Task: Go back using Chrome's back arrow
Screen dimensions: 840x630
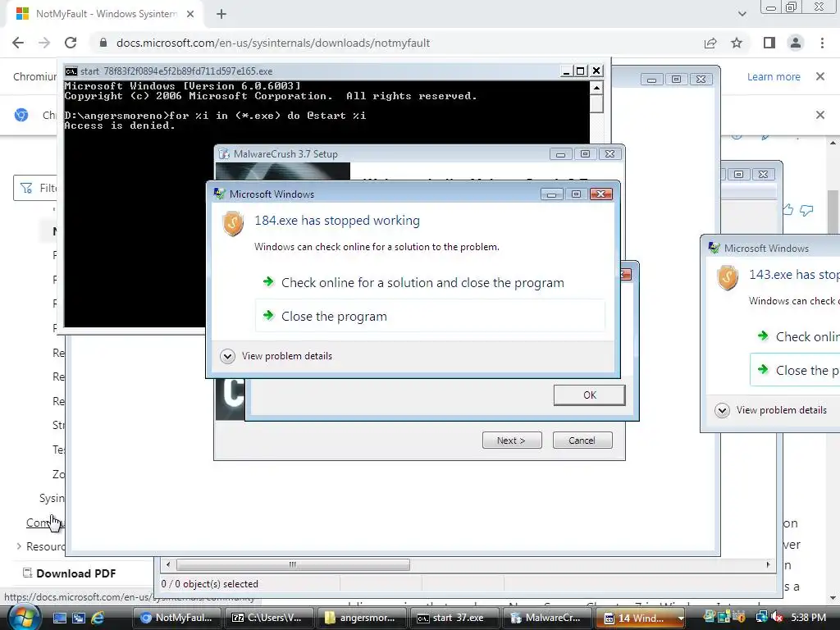Action: [18, 43]
